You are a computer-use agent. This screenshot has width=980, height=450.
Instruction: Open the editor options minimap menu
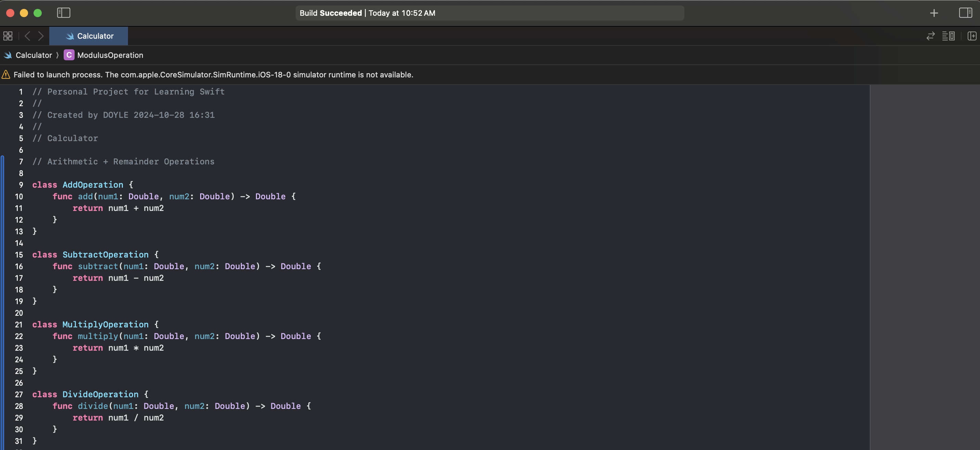pyautogui.click(x=948, y=36)
